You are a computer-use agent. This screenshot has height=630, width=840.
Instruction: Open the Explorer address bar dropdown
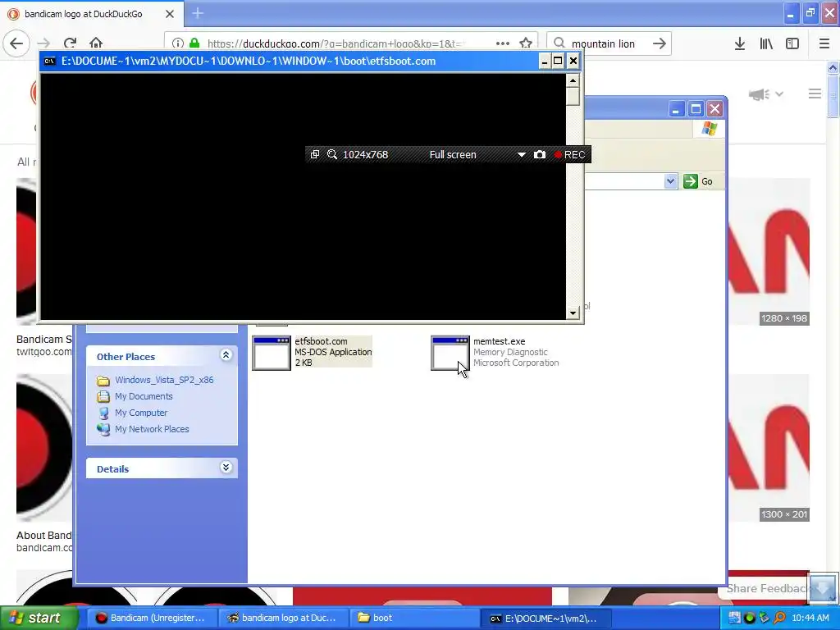click(x=671, y=181)
